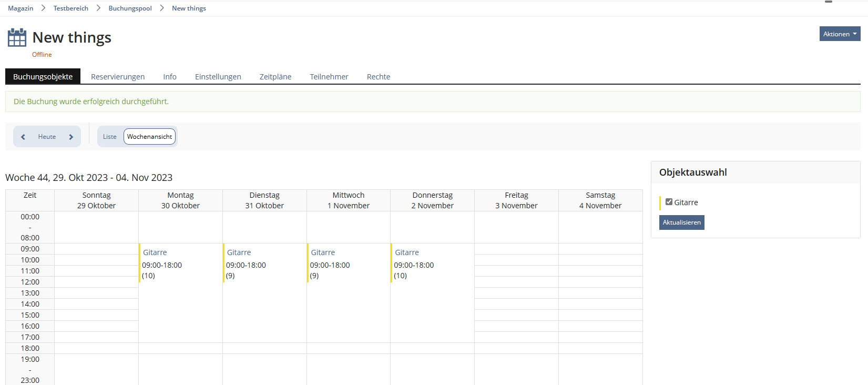Select the Zeitpläne tab

tap(275, 77)
